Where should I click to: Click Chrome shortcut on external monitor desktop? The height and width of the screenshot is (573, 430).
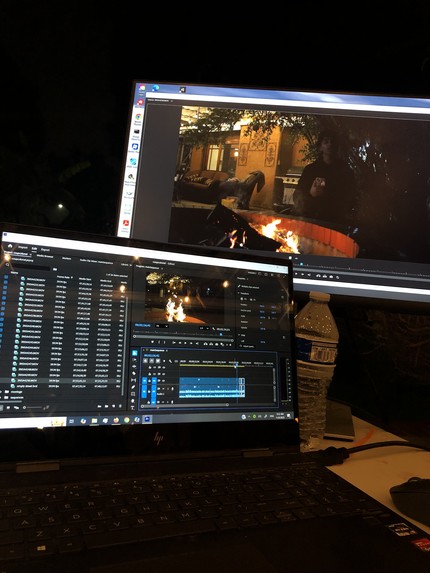pos(138,117)
